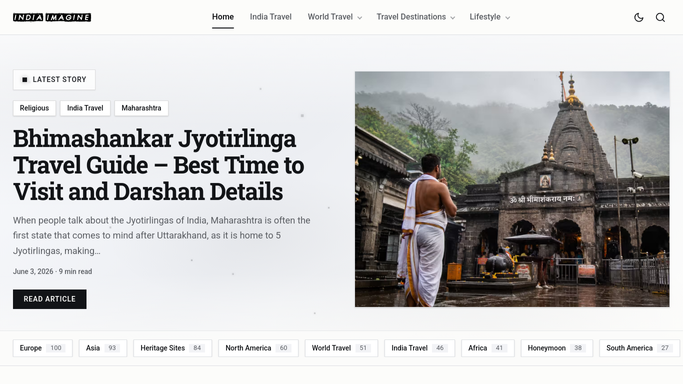Expand the World Travel dropdown chevron

coord(359,18)
